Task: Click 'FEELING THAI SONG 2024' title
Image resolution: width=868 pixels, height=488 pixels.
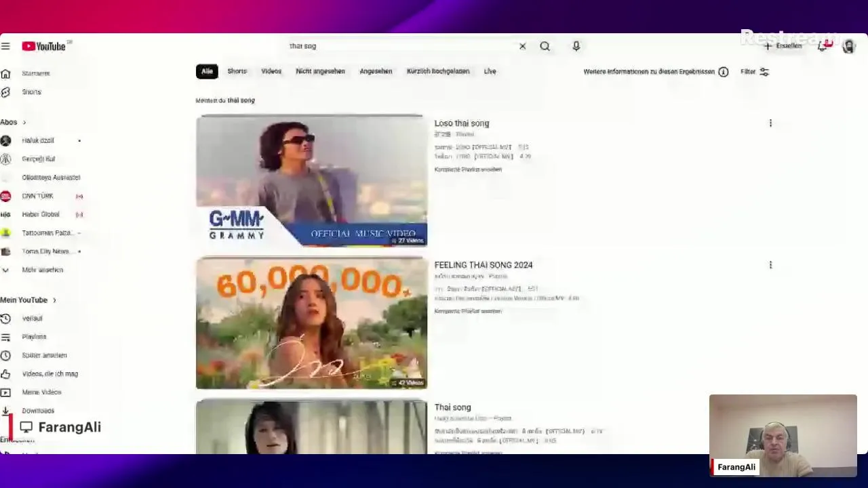Action: coord(484,265)
